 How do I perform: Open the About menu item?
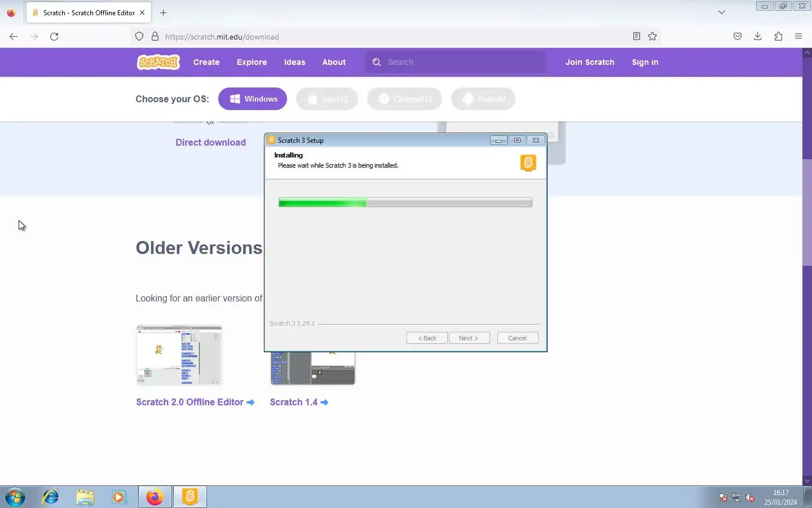tap(334, 62)
